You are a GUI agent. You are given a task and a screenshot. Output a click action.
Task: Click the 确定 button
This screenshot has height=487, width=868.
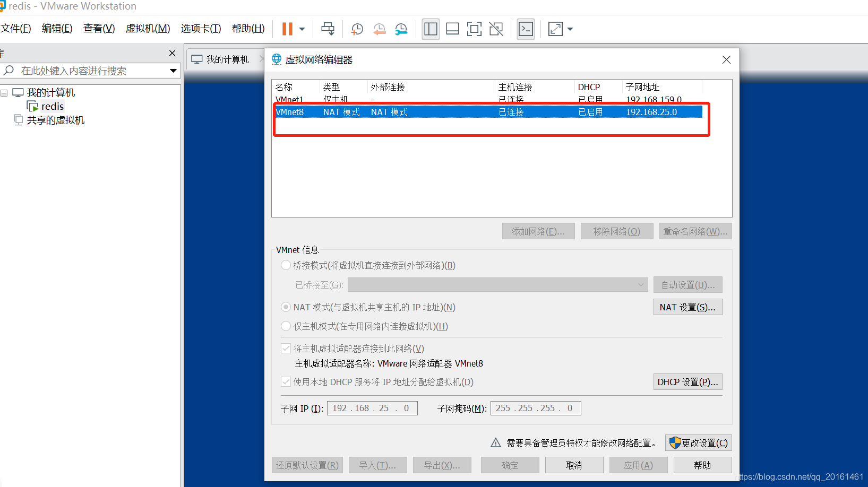[510, 465]
